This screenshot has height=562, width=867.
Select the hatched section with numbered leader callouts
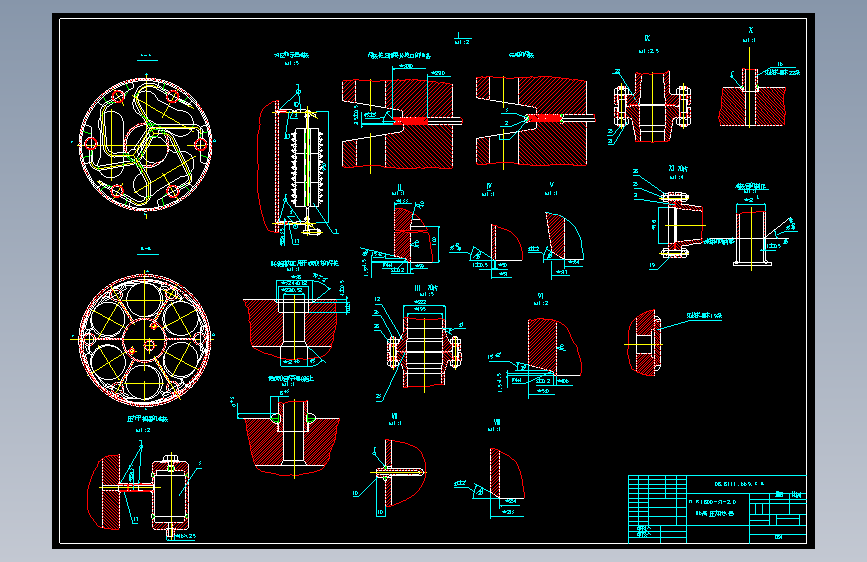click(x=535, y=122)
